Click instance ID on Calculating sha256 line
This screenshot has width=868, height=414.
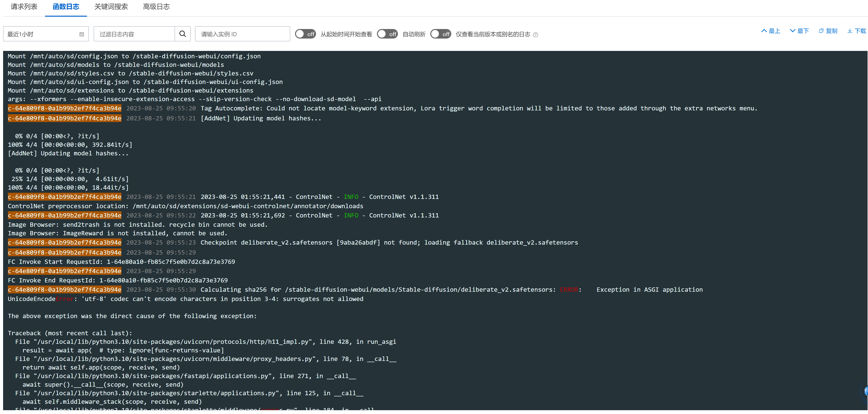(x=65, y=290)
